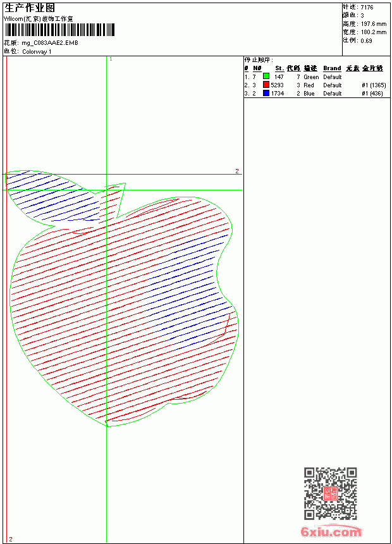Click the Green thread row description

pos(311,77)
